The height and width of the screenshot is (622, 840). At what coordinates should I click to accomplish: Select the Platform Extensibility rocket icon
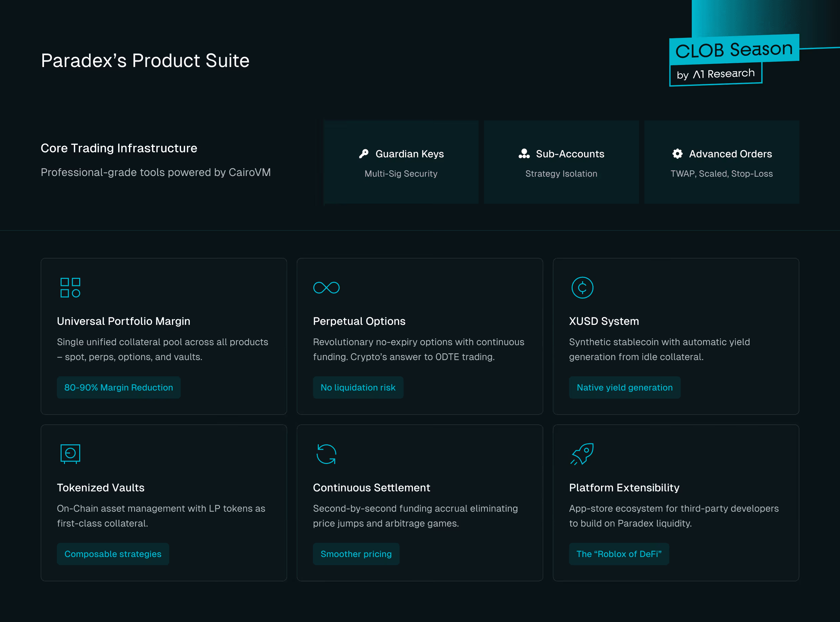582,454
